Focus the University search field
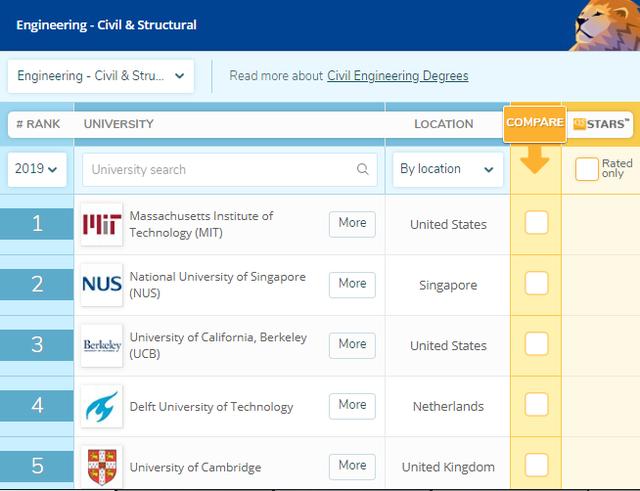640x491 pixels. tap(222, 169)
